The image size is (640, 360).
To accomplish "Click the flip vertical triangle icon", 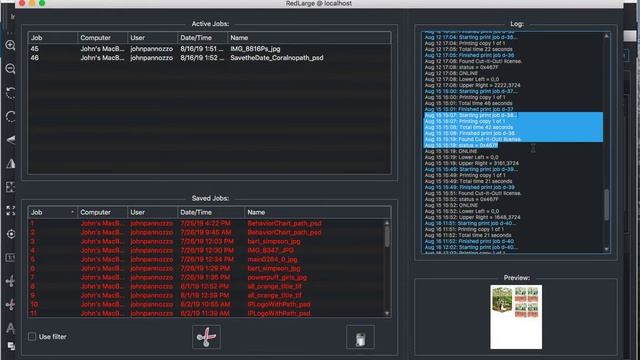I will (x=11, y=140).
